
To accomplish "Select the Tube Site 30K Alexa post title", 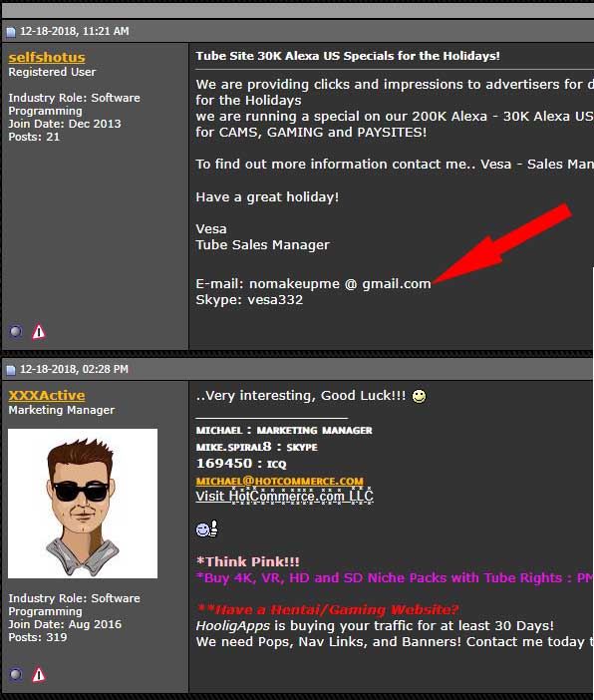I will click(348, 56).
